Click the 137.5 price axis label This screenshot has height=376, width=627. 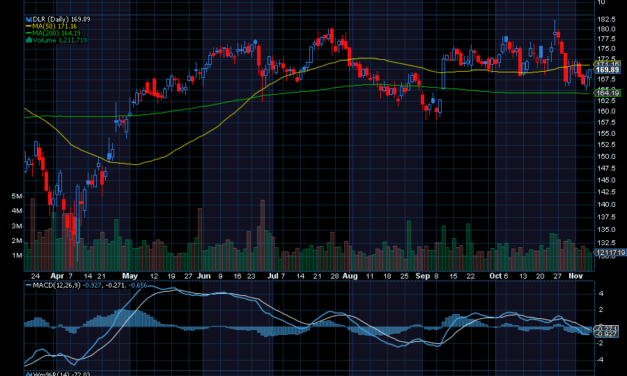(x=606, y=217)
